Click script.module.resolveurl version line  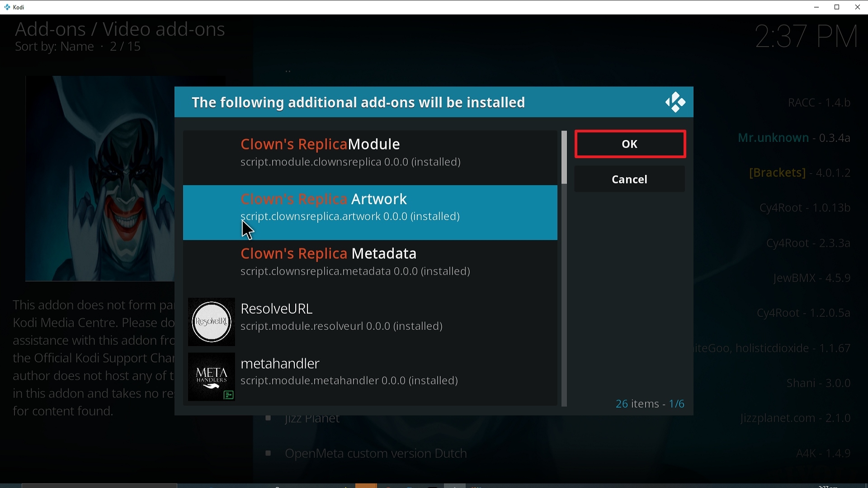pyautogui.click(x=341, y=326)
